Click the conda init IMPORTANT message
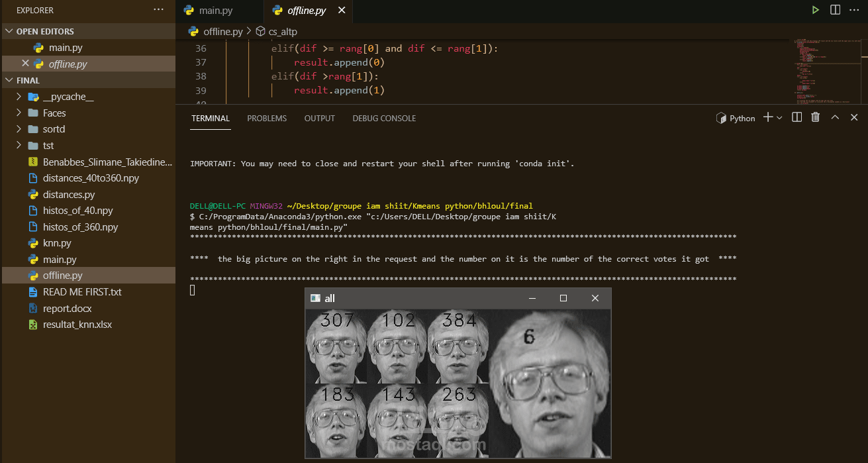The image size is (868, 463). pos(382,164)
